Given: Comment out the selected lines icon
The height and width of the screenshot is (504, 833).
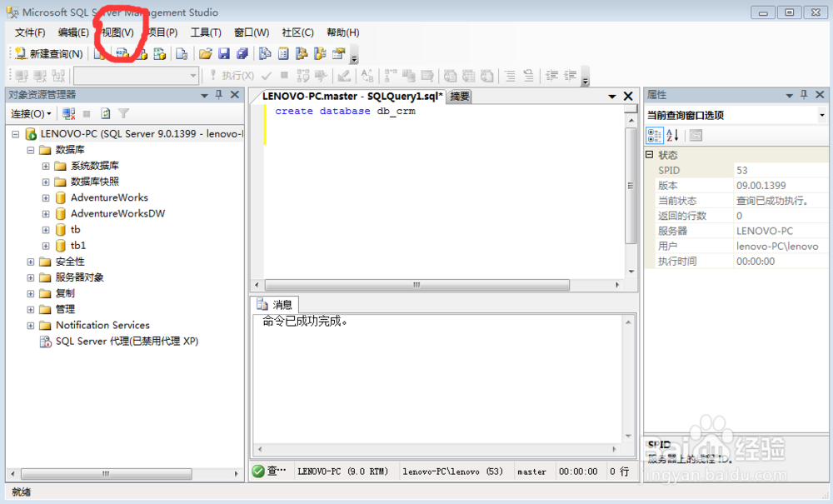Looking at the screenshot, I should (x=510, y=76).
